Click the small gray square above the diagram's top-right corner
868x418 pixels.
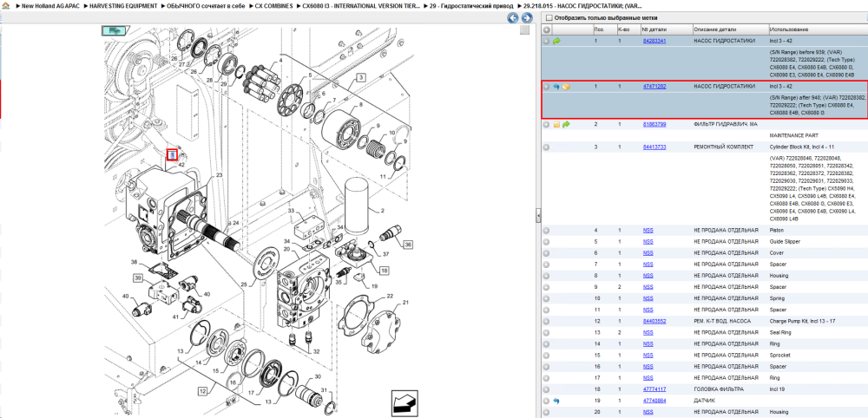point(525,29)
